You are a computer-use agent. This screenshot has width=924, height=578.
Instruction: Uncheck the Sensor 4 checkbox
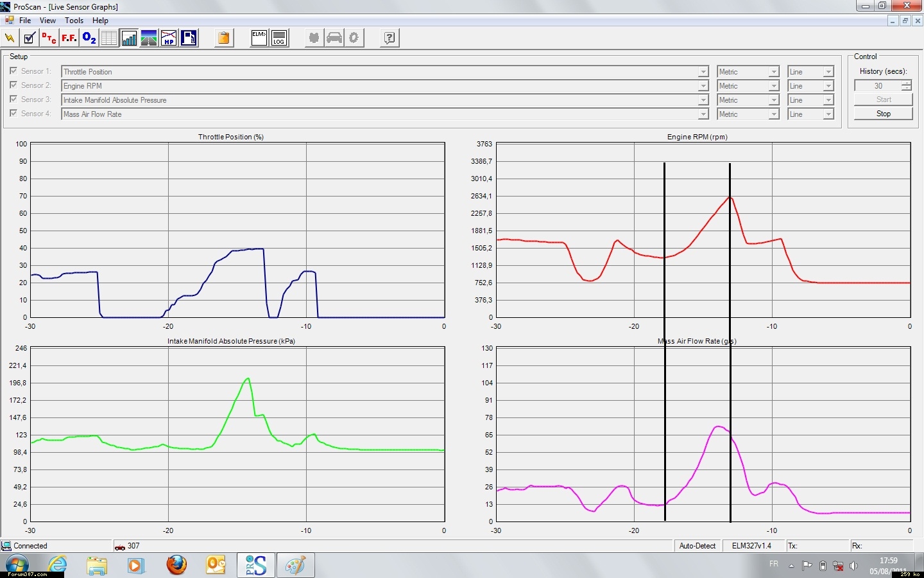pos(13,113)
